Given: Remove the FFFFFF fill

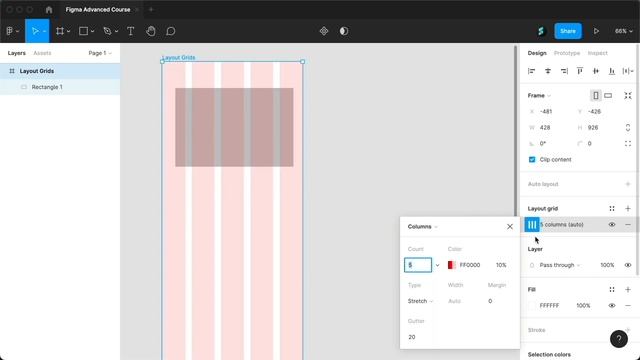Looking at the screenshot, I should coord(628,306).
